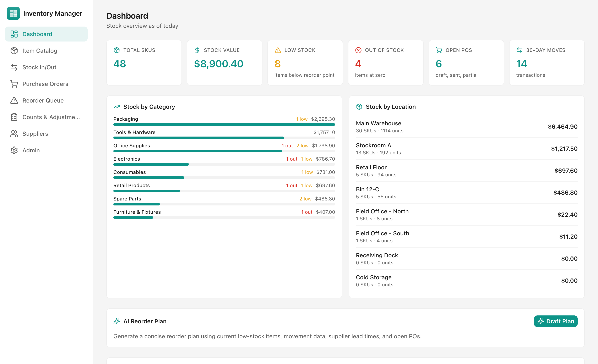Screen dimensions: 598x364
Task: Open the Total SKUs 48 card
Action: (x=144, y=62)
